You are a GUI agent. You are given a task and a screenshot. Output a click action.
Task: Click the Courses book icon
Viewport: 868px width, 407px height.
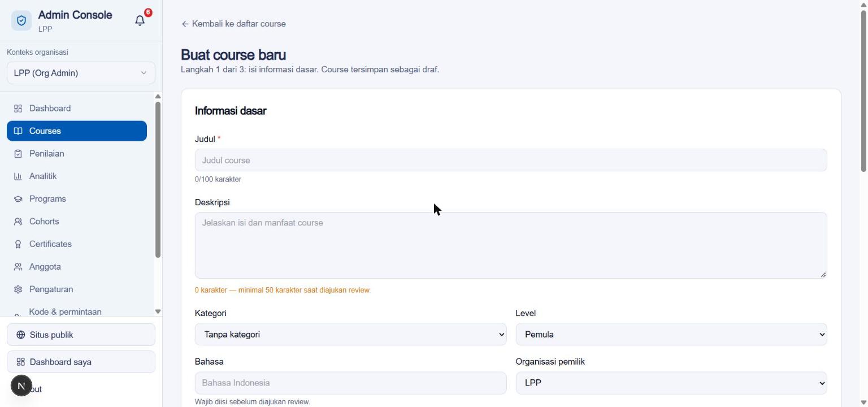18,131
